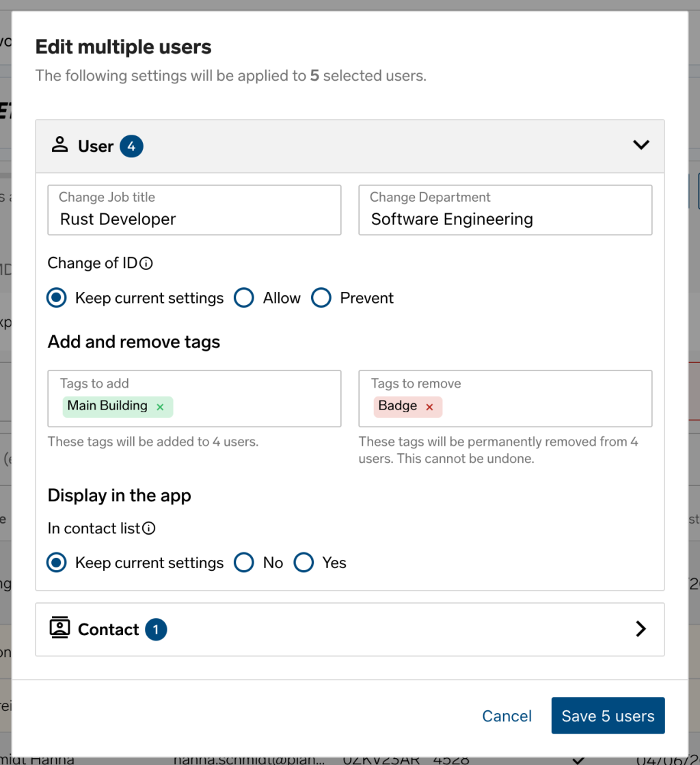Collapse the User section with chevron
Viewport: 700px width, 765px height.
[x=641, y=145]
